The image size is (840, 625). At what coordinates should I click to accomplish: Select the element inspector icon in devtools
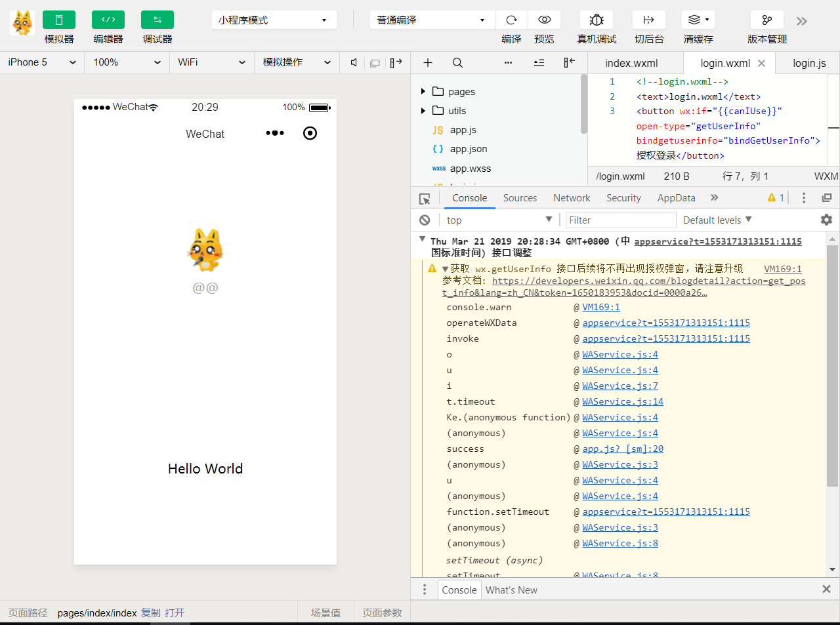pos(425,198)
